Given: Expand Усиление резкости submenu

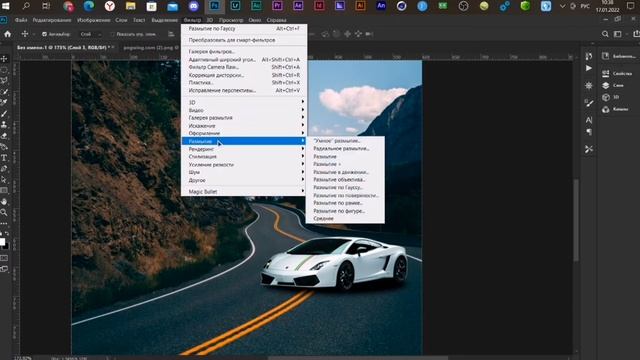Looking at the screenshot, I should click(244, 164).
